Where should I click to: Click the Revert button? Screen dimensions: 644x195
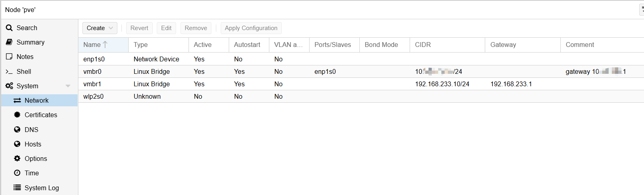(139, 28)
